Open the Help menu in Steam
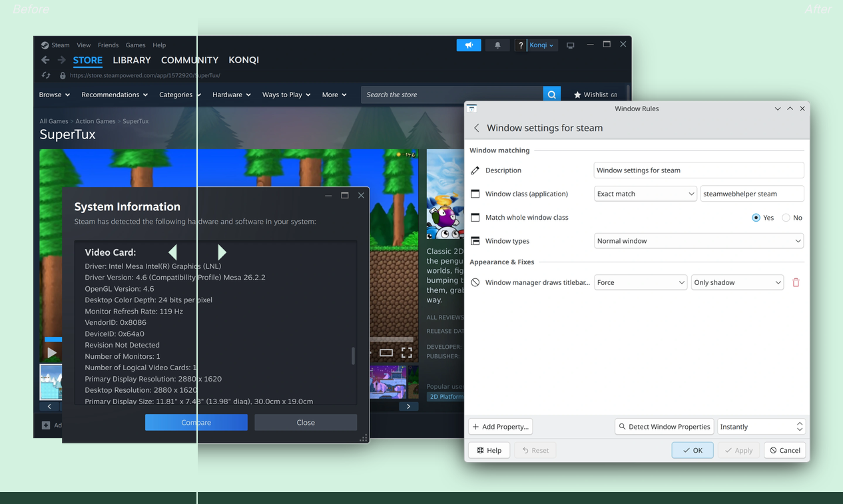This screenshot has width=843, height=504. pyautogui.click(x=159, y=45)
